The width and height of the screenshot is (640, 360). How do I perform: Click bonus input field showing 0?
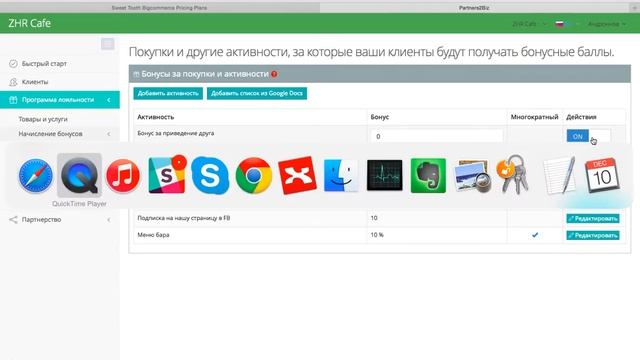437,136
